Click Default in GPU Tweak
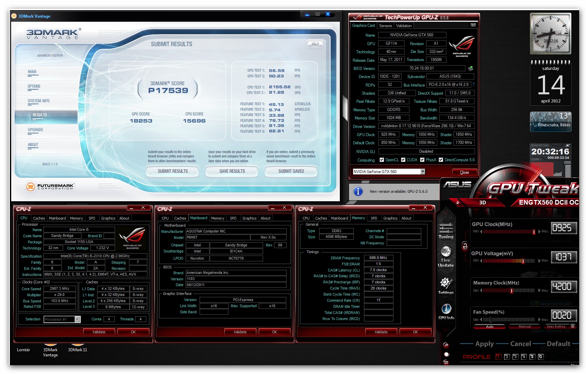This screenshot has width=588, height=374. coord(558,344)
